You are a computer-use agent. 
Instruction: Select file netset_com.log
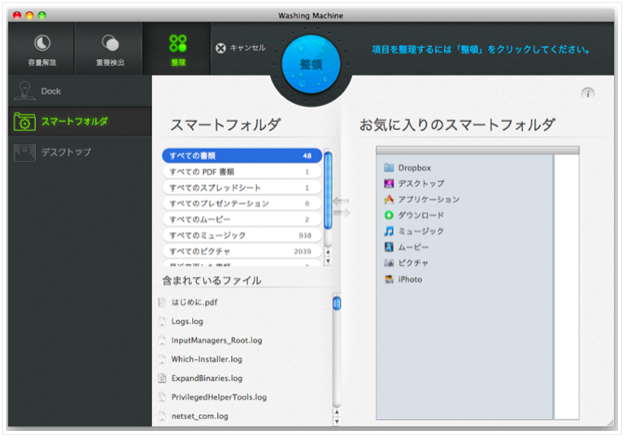[200, 416]
